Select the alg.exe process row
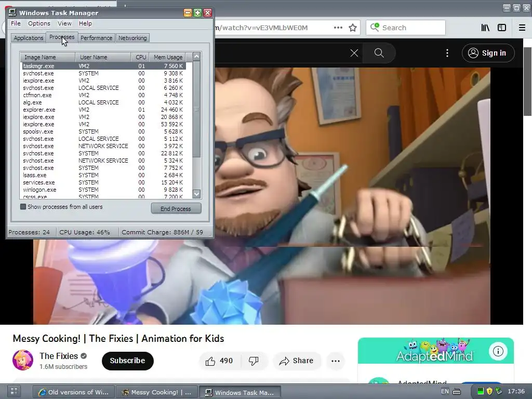 (104, 102)
